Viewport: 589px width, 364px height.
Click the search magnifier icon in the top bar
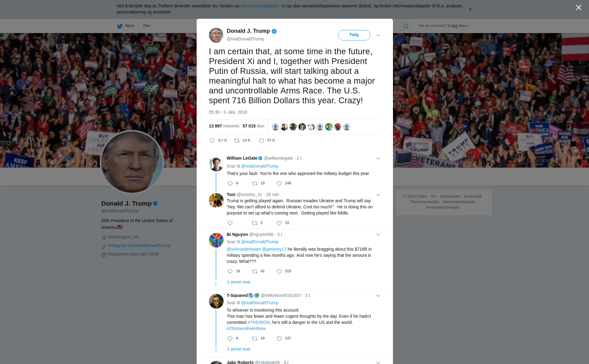(406, 26)
